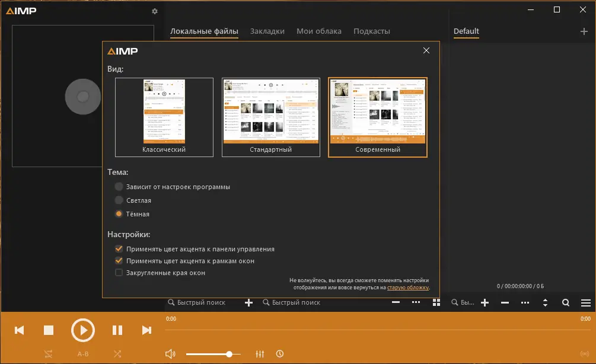Toggle A-B repeat mode
596x364 pixels.
82,353
